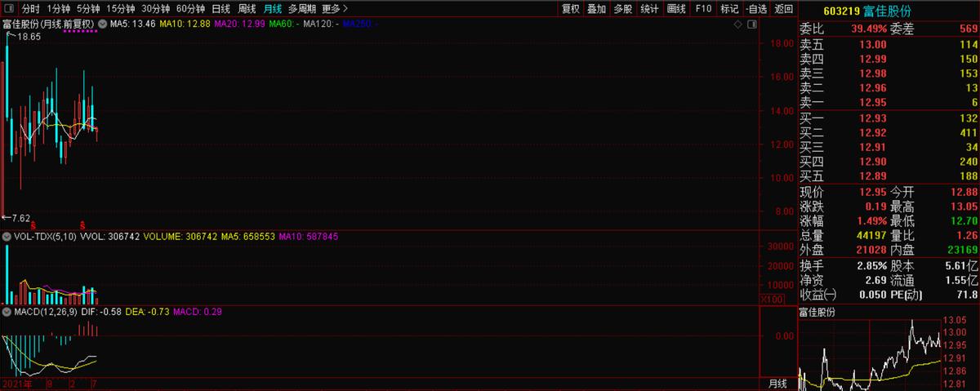
Task: Click the MA10: 12.88 label
Action: pos(185,24)
